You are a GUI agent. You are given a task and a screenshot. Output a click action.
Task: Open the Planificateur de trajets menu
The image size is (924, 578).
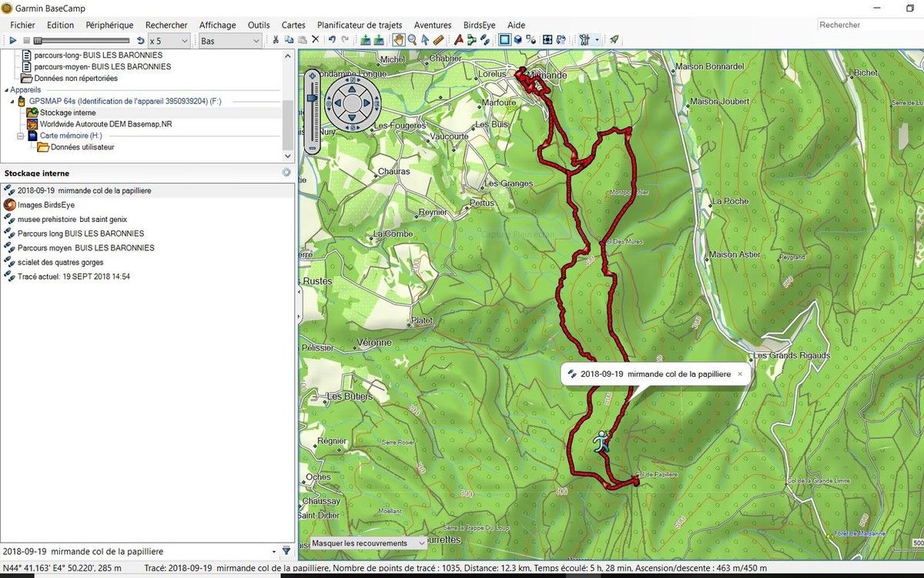click(361, 25)
